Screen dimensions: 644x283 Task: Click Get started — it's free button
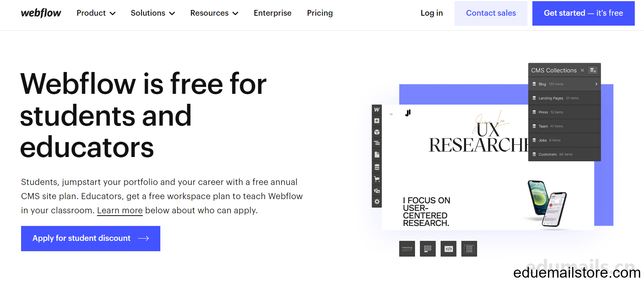pos(583,13)
